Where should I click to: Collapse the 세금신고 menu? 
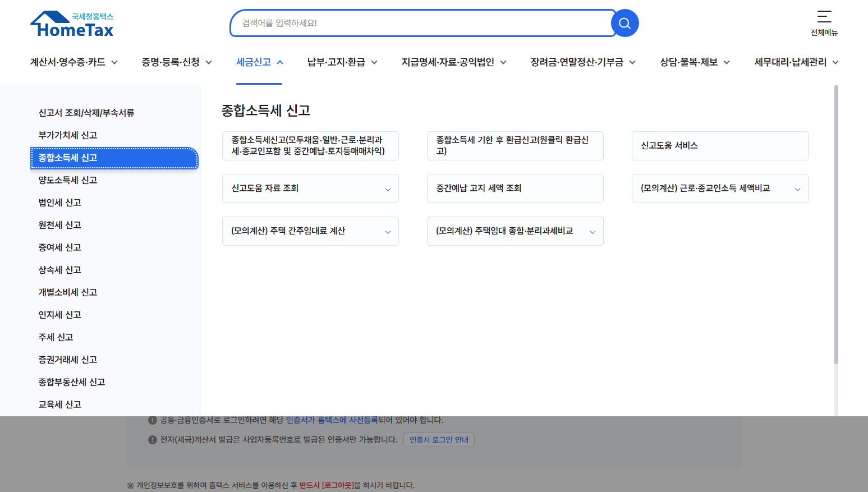pyautogui.click(x=259, y=62)
